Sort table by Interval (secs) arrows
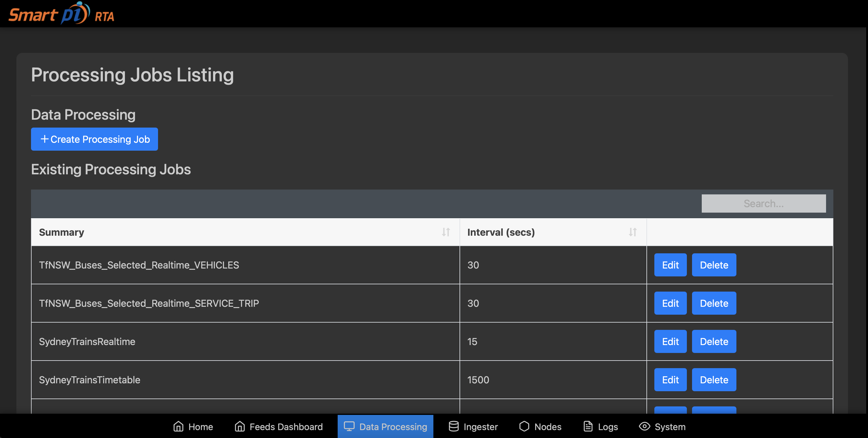This screenshot has width=868, height=438. tap(632, 232)
